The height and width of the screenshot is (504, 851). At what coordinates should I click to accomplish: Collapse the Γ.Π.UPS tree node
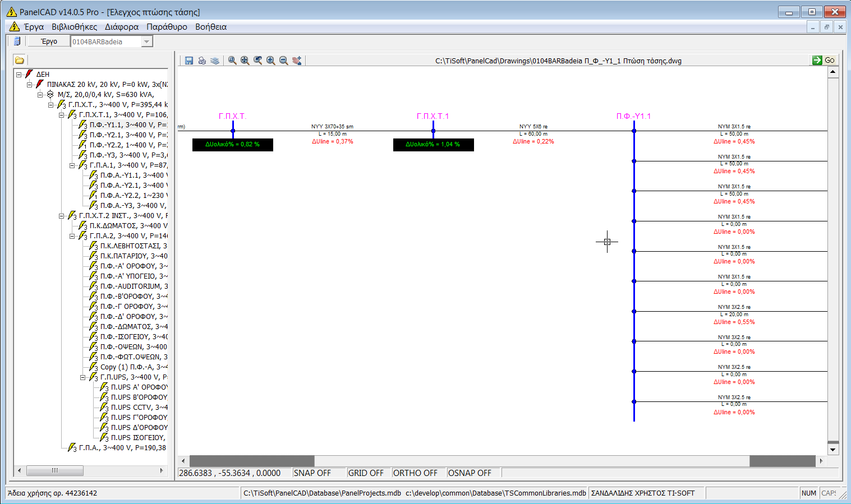[x=82, y=377]
